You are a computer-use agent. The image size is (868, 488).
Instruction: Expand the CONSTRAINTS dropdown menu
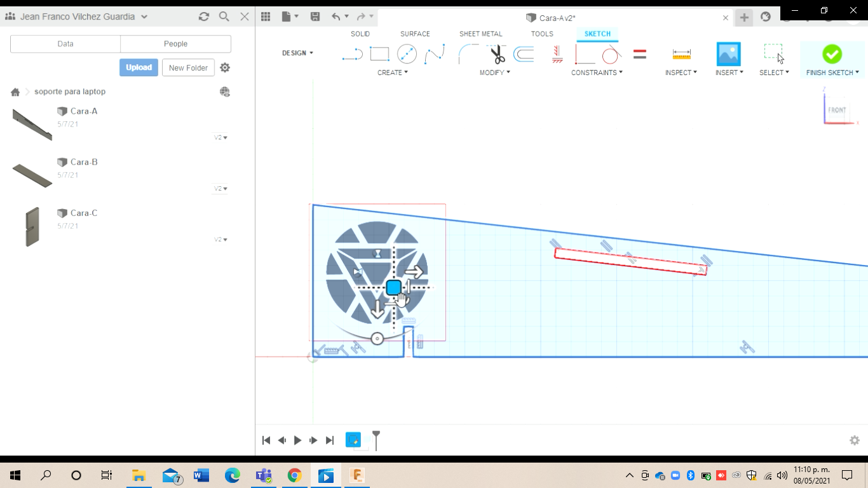coord(597,72)
